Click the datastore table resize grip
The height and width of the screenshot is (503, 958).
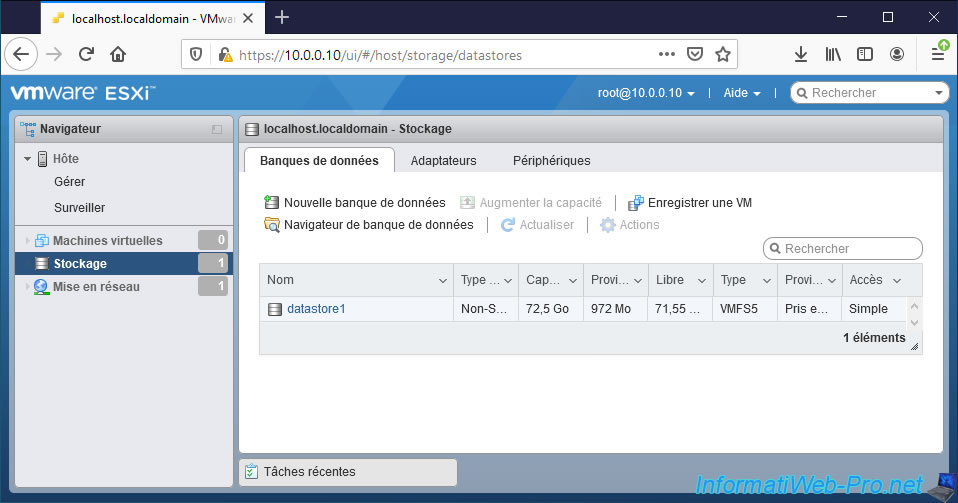[x=915, y=347]
